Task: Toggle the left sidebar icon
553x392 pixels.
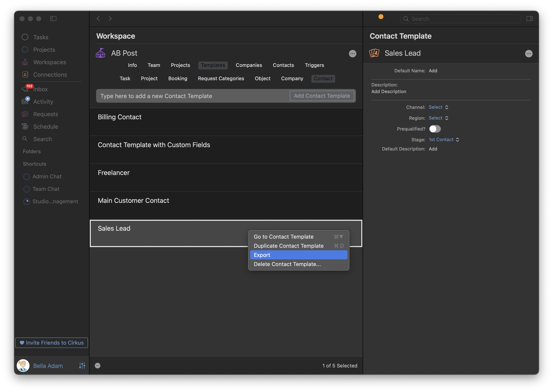Action: [x=53, y=18]
